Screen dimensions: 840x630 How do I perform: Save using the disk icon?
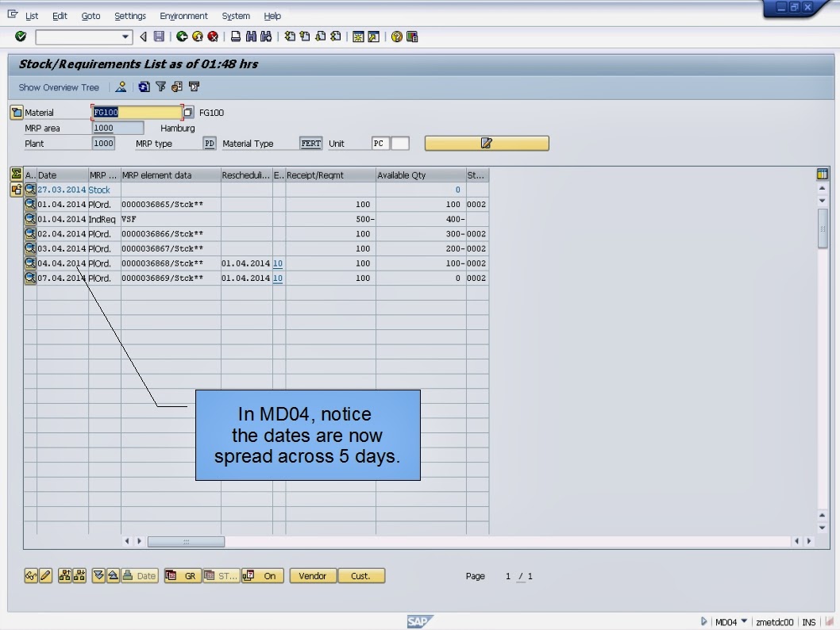point(160,36)
